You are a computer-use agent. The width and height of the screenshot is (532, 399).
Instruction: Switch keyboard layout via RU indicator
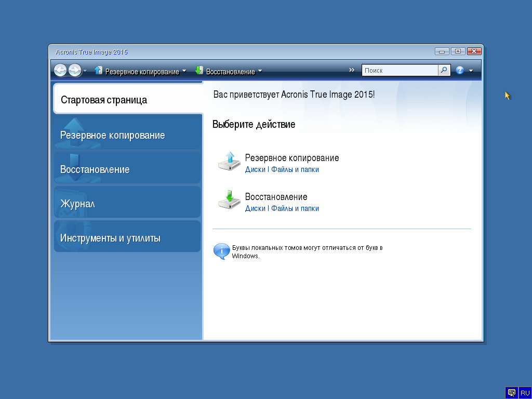tap(525, 393)
